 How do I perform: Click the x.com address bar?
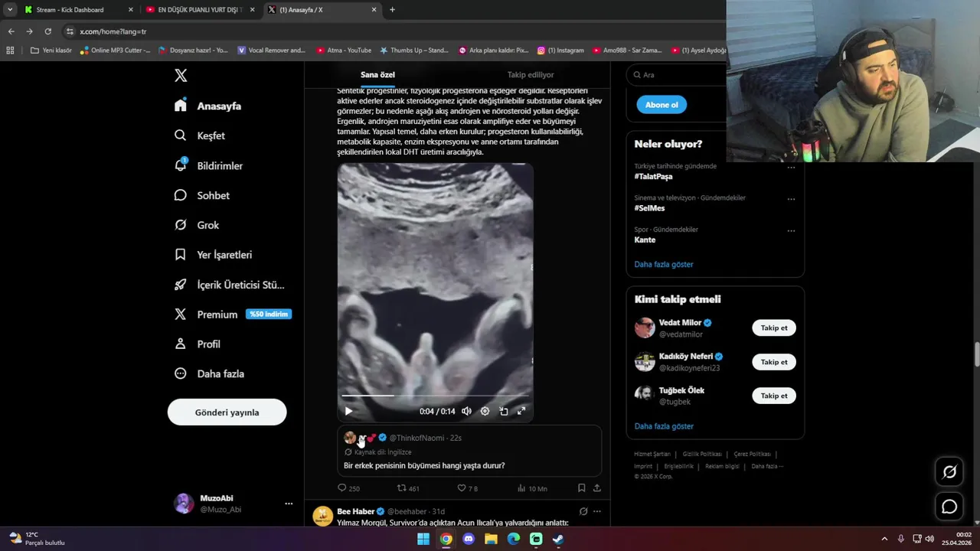(x=392, y=31)
